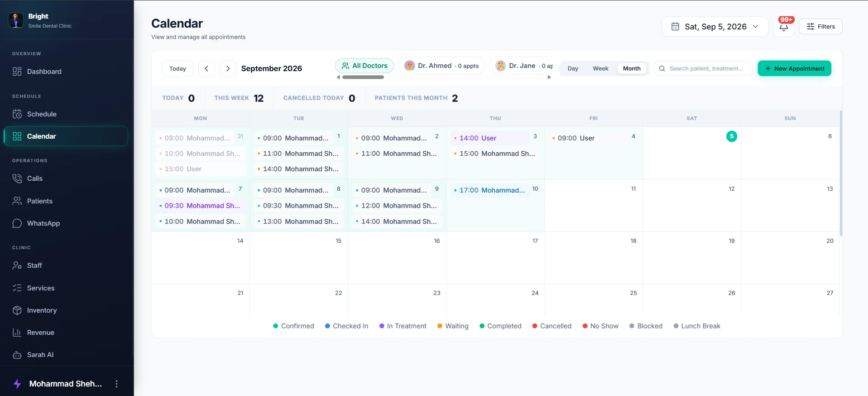Select the highlighted day 5 circle
This screenshot has height=396, width=868.
(x=732, y=136)
